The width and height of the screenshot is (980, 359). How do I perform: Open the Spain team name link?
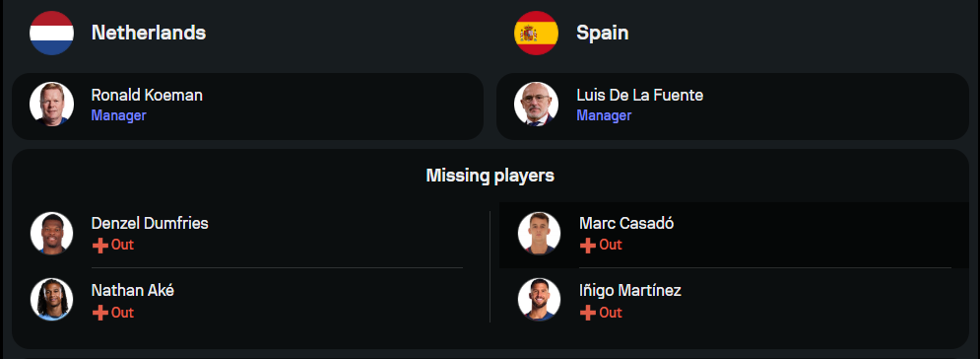(x=603, y=33)
